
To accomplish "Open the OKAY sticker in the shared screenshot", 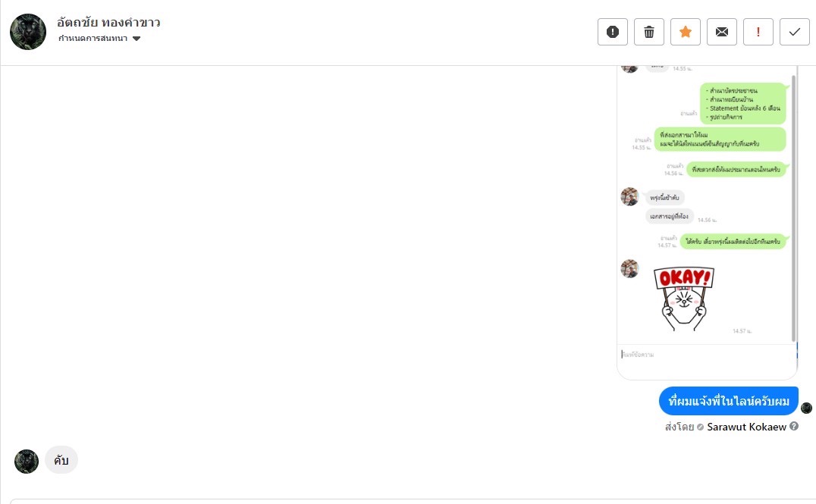I will 684,298.
